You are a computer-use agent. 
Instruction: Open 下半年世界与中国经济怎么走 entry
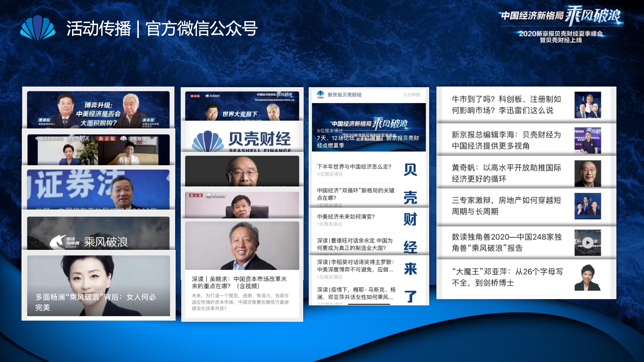(354, 167)
